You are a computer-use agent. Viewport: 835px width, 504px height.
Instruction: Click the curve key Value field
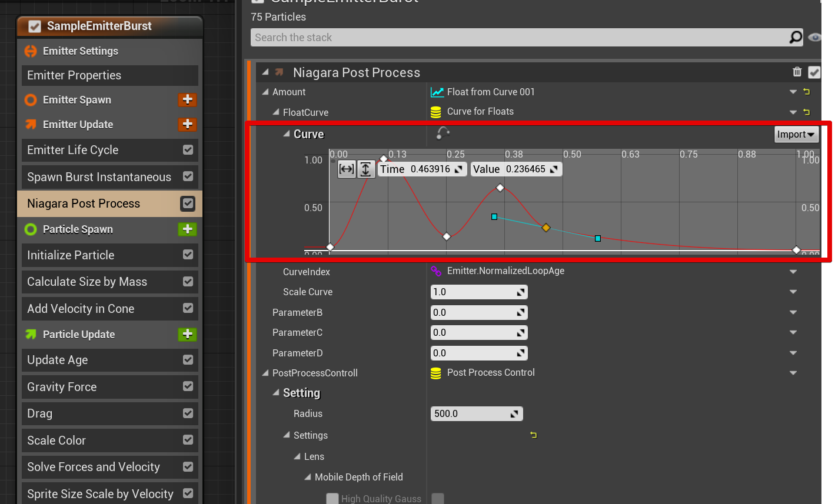click(x=516, y=169)
